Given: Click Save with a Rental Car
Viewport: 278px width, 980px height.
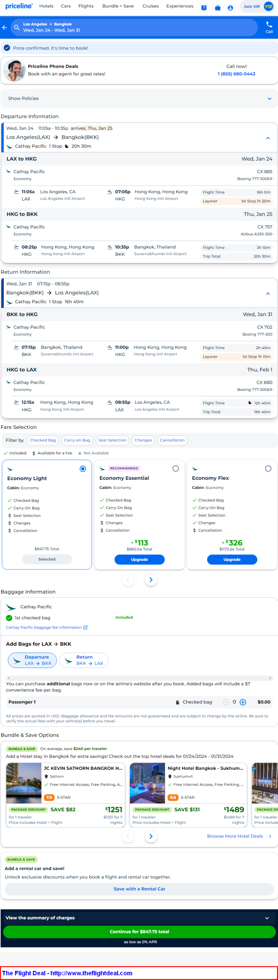Looking at the screenshot, I should point(139,889).
